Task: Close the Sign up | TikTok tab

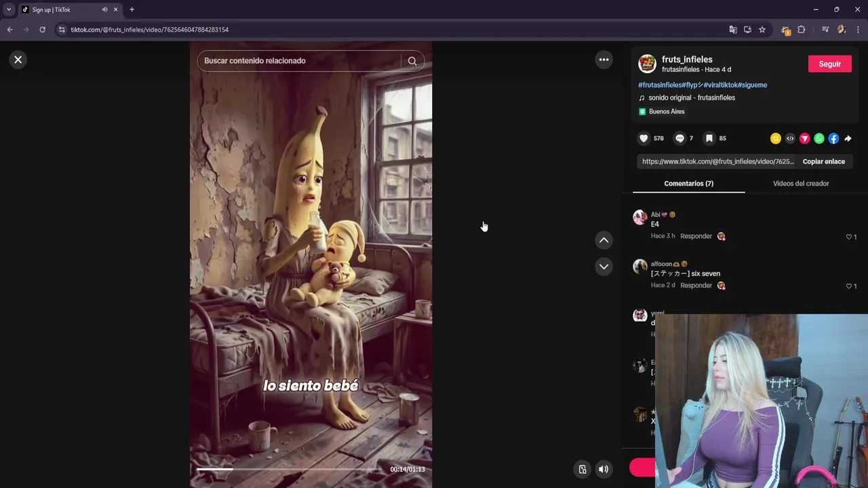Action: coord(115,9)
